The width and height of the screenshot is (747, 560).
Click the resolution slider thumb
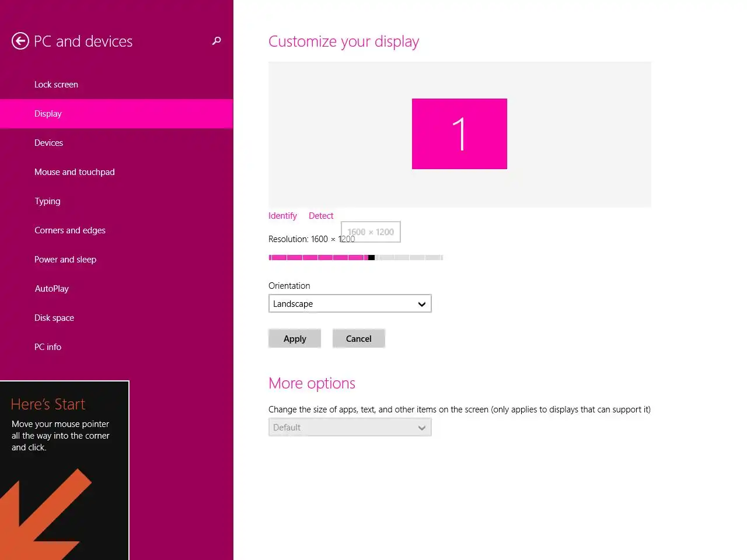click(372, 257)
